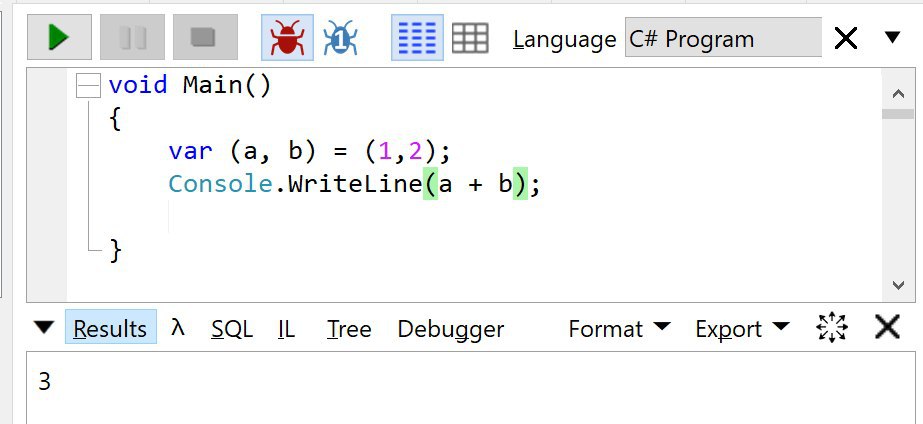Viewport: 923px width, 424px height.
Task: Open the top-right dropdown arrow menu
Action: (892, 38)
